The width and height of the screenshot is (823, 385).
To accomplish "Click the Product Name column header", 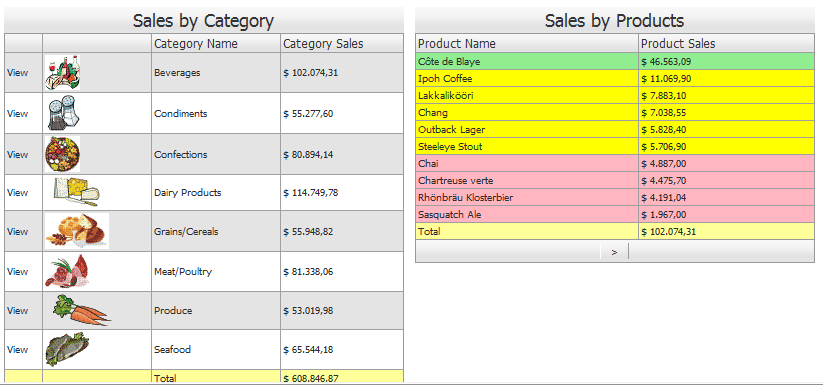I will 457,44.
